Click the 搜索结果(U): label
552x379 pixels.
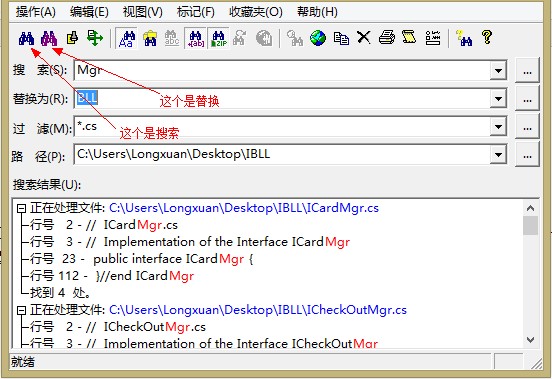(x=47, y=185)
